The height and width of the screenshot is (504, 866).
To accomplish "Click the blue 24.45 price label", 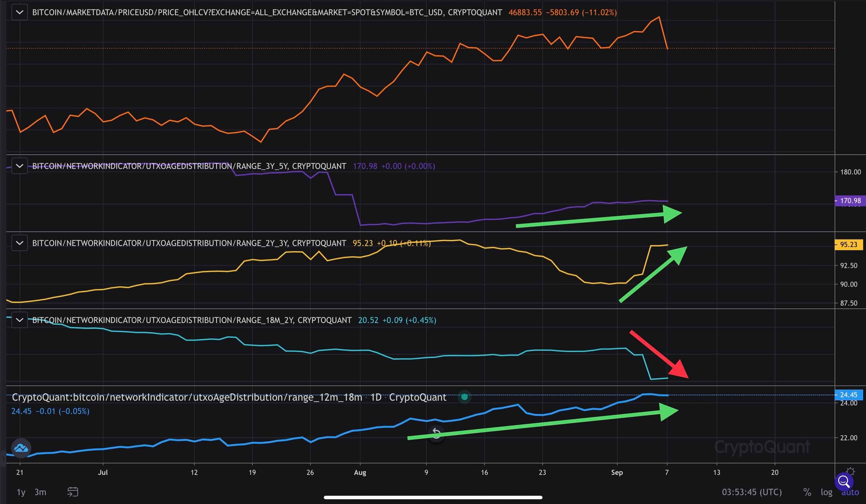I will click(848, 395).
